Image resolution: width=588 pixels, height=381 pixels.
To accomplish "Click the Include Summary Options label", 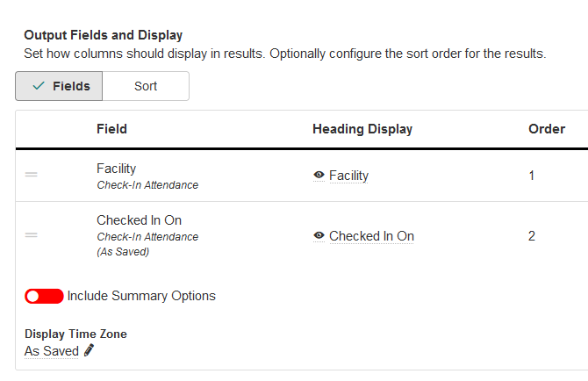I will pyautogui.click(x=141, y=296).
